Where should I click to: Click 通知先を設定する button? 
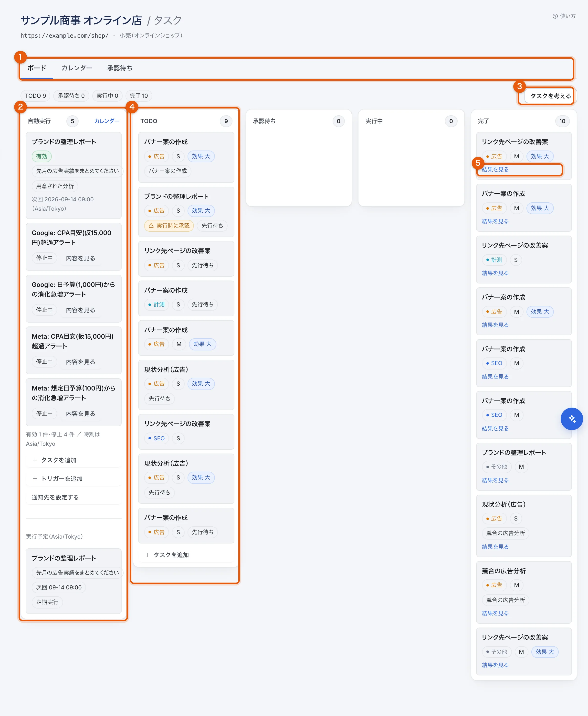pos(73,497)
